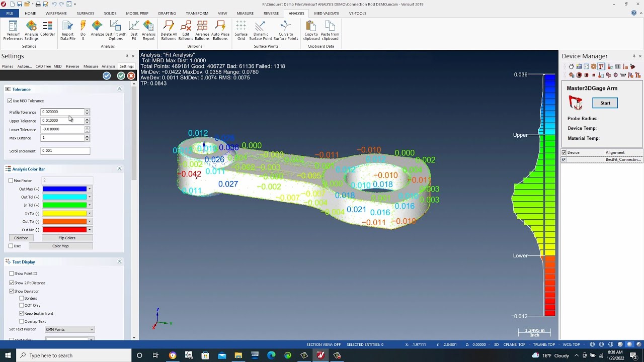Image resolution: width=644 pixels, height=362 pixels.
Task: Open the FILE menu
Action: pos(10,14)
